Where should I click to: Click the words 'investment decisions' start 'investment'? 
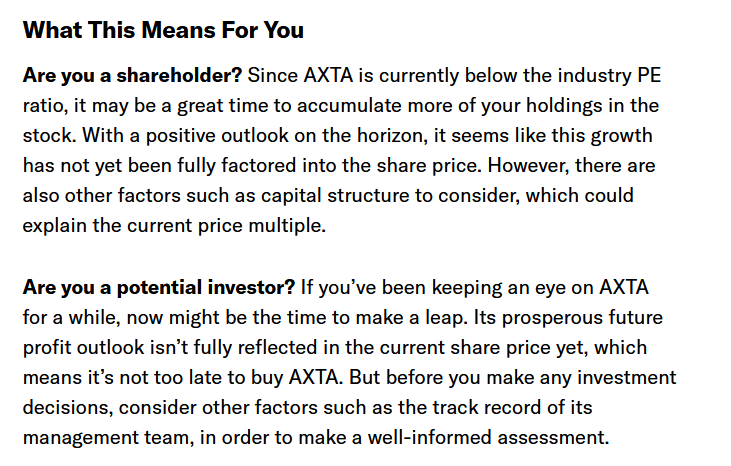tap(627, 377)
